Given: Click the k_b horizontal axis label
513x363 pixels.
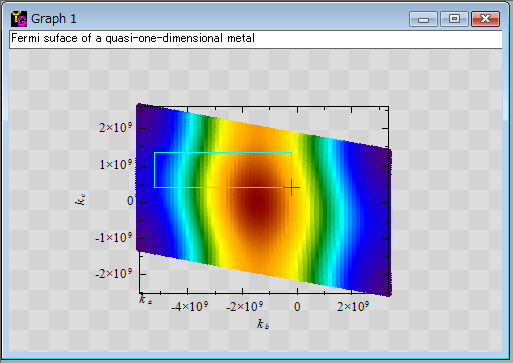Looking at the screenshot, I should click(x=263, y=324).
